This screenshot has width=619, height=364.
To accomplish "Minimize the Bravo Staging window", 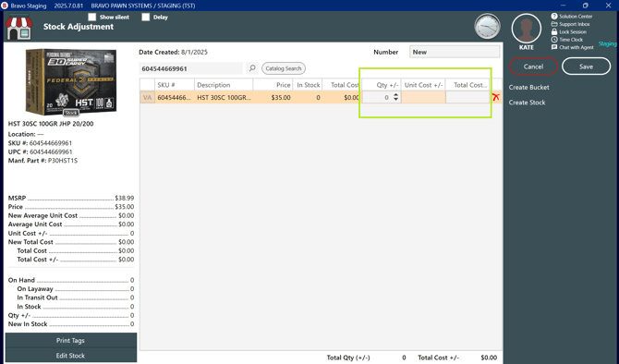I will coord(563,6).
